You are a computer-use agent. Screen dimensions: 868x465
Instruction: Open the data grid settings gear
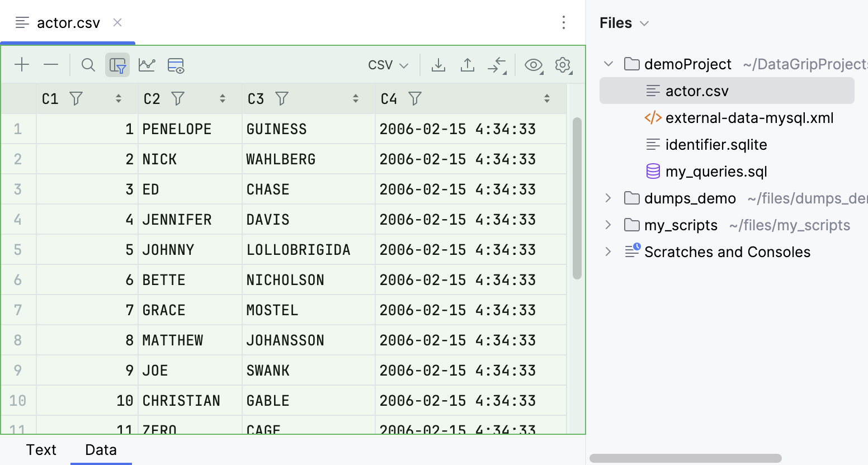pyautogui.click(x=563, y=65)
